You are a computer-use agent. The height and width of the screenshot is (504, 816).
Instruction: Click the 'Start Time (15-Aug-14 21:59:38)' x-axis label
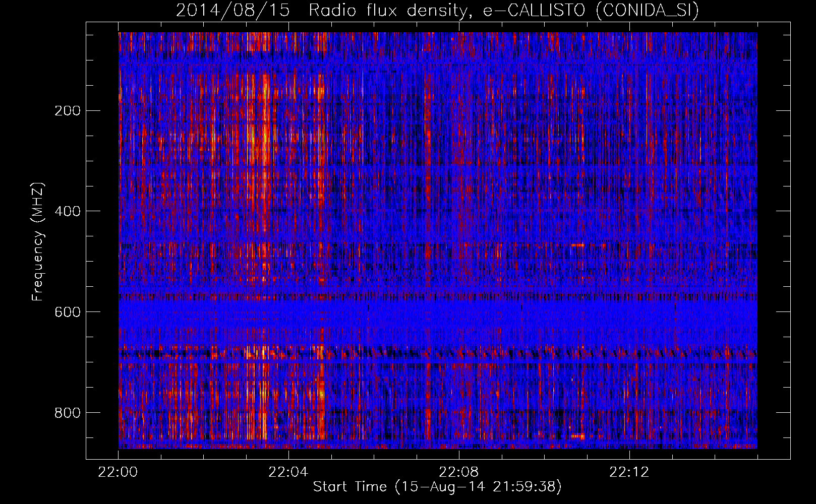pos(437,487)
